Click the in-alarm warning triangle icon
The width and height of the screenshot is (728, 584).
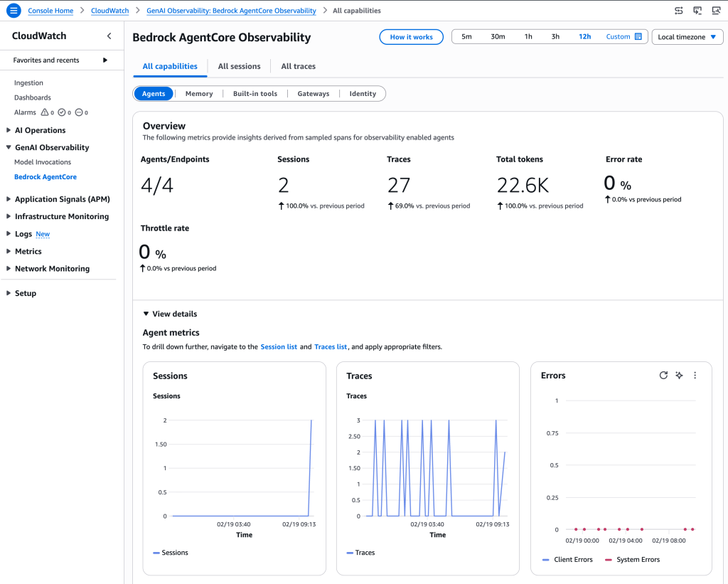[45, 112]
